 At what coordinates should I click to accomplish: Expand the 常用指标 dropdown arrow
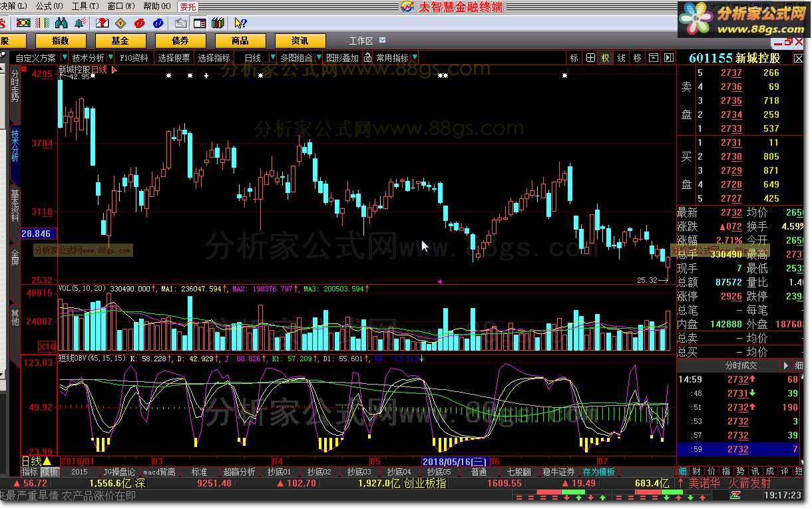pyautogui.click(x=415, y=59)
